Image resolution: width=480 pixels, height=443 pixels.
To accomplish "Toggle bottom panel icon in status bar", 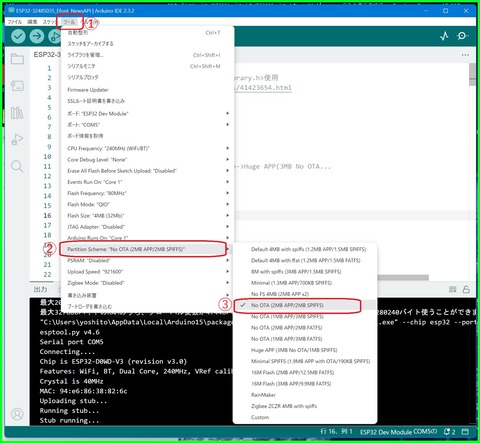I will tap(465, 432).
